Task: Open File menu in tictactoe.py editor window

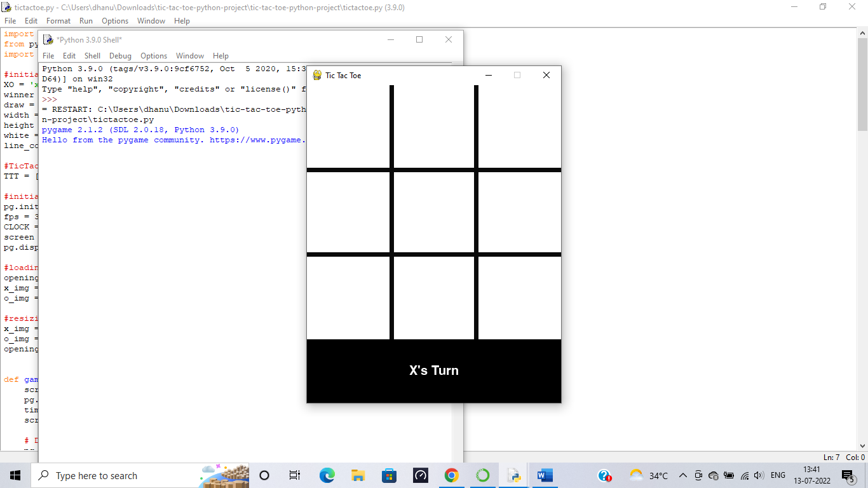Action: (10, 21)
